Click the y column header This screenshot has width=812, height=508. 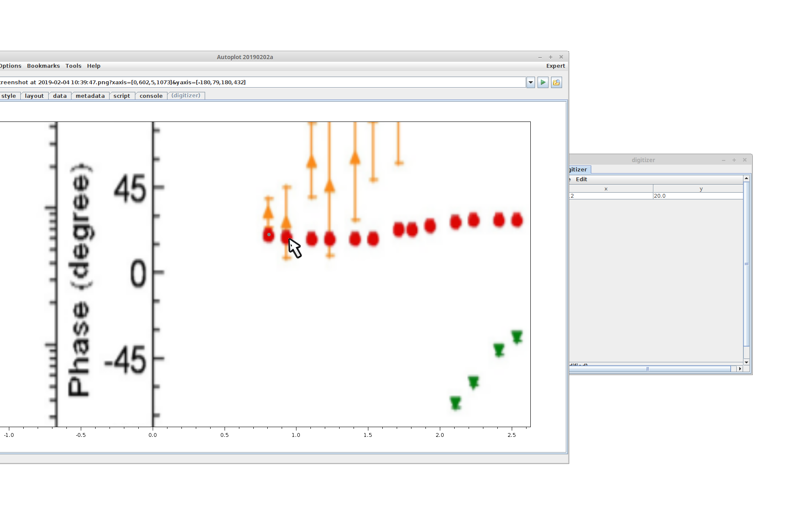(701, 189)
